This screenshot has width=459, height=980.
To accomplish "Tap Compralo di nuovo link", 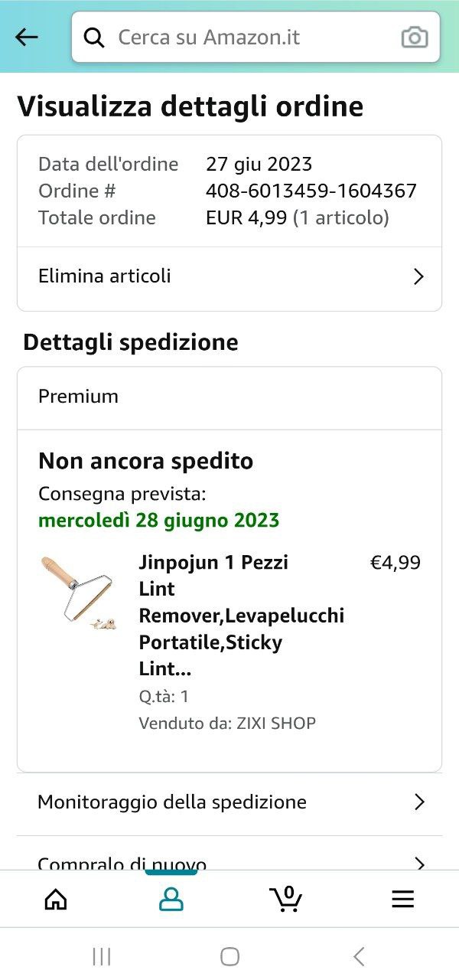I will pos(122,864).
